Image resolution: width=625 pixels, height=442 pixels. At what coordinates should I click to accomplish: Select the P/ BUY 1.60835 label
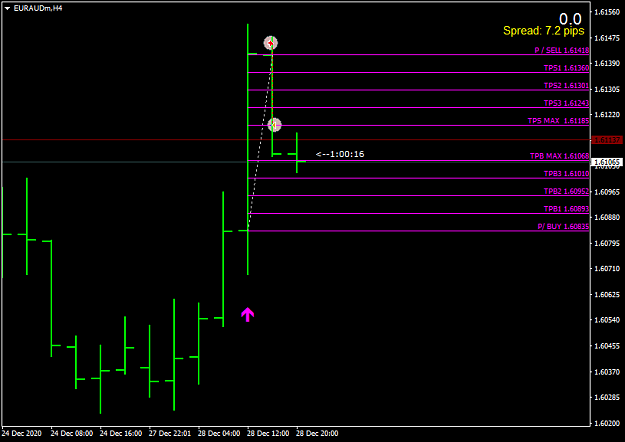(563, 226)
